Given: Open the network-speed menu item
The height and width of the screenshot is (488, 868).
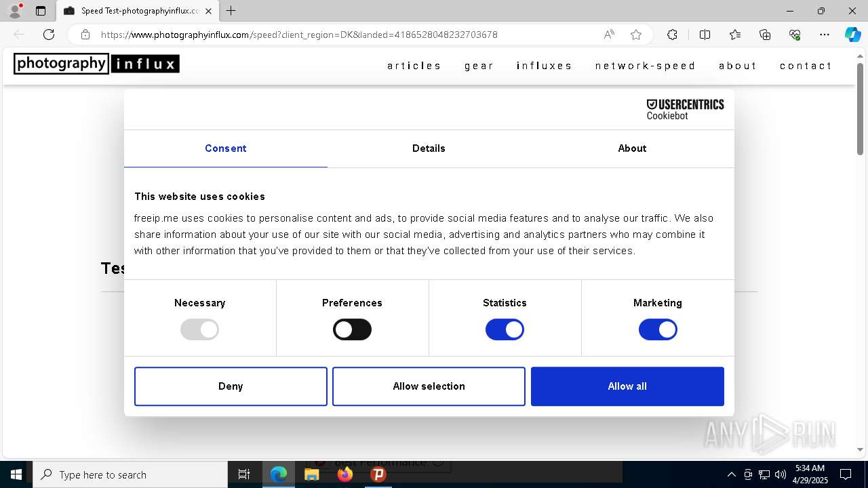Looking at the screenshot, I should pyautogui.click(x=646, y=66).
